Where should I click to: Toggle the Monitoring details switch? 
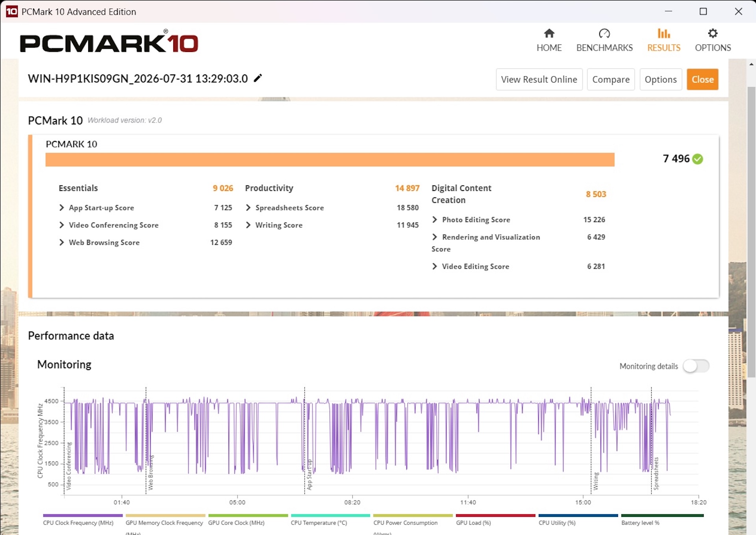(x=696, y=366)
